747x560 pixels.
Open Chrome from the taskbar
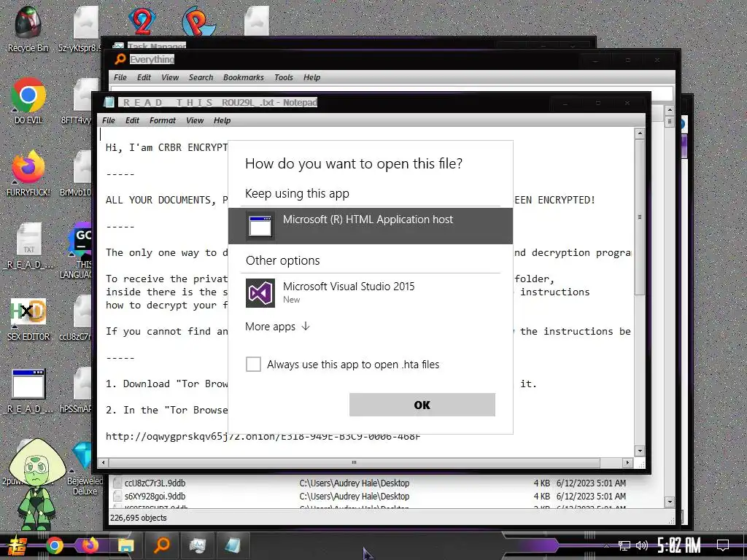coord(54,545)
